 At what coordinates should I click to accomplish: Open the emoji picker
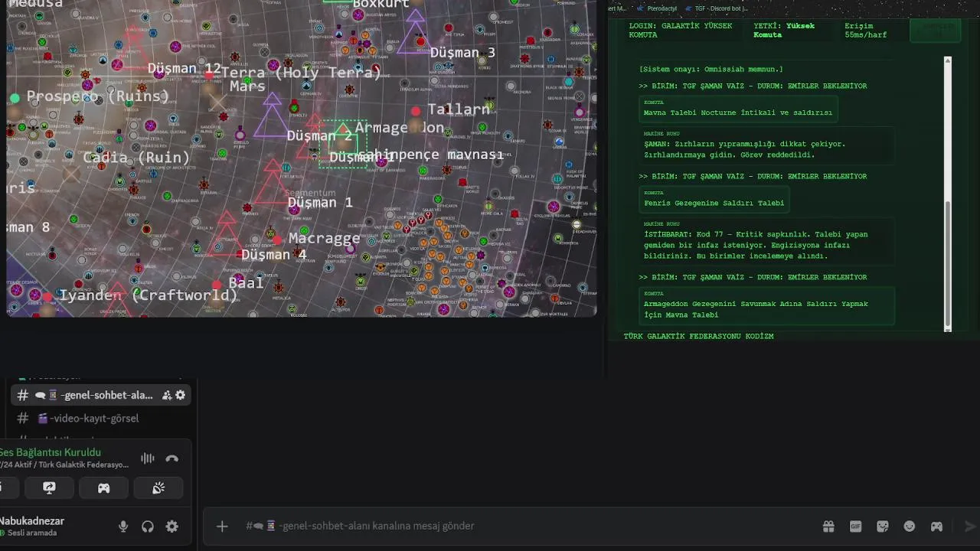910,526
